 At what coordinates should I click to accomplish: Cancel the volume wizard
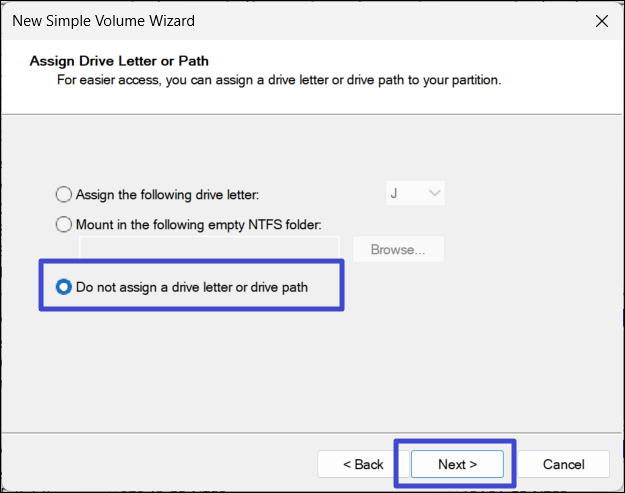click(x=563, y=464)
